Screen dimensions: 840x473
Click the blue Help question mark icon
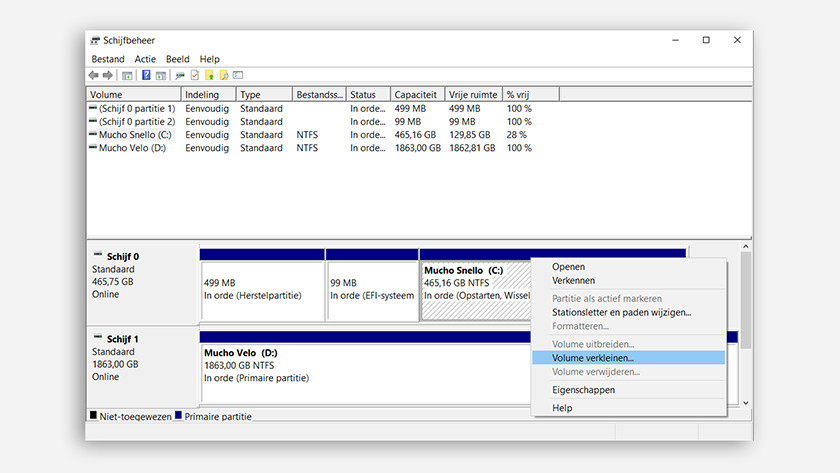tap(146, 75)
